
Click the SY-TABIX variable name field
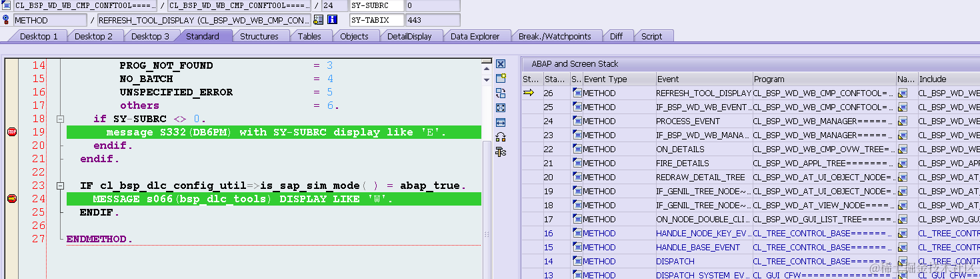coord(377,20)
